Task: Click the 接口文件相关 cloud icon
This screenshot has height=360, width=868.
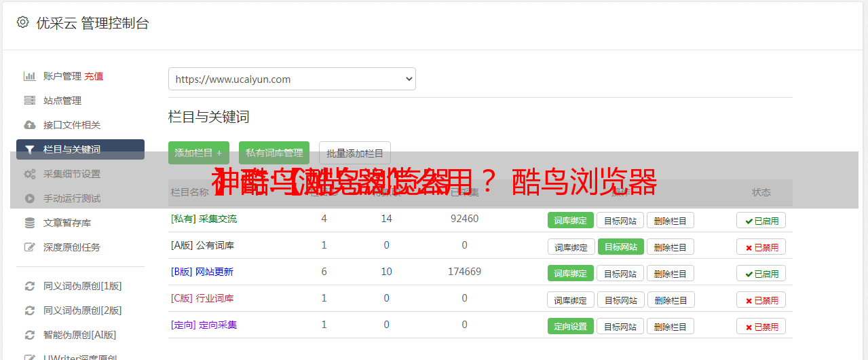Action: (x=29, y=125)
